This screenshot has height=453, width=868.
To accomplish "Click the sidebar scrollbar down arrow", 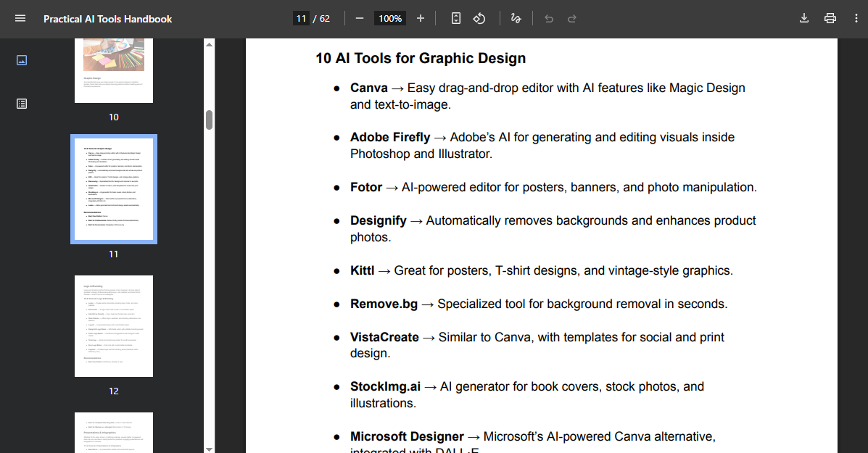I will point(210,449).
